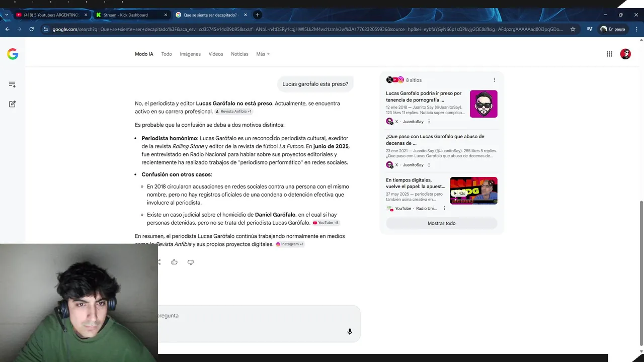Switch to the Videos tab

click(x=216, y=54)
